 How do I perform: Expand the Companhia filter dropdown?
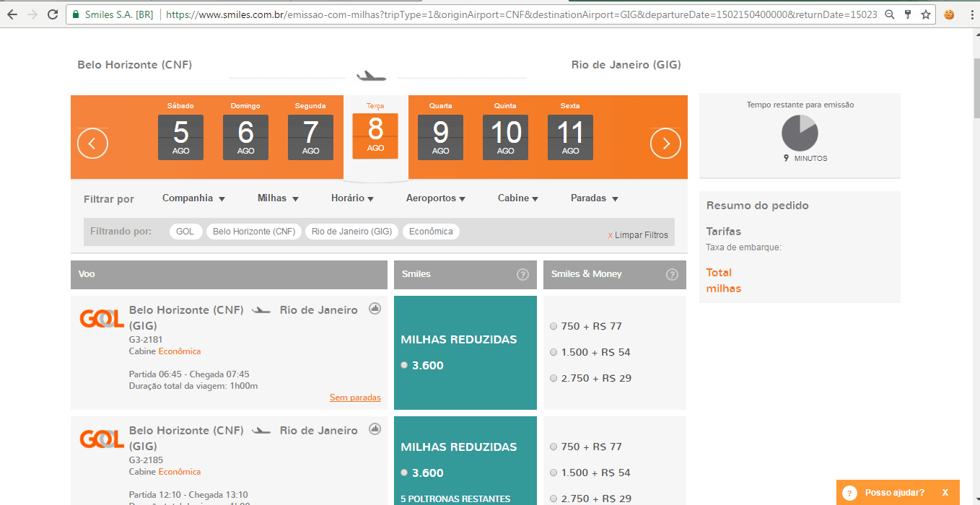[193, 198]
